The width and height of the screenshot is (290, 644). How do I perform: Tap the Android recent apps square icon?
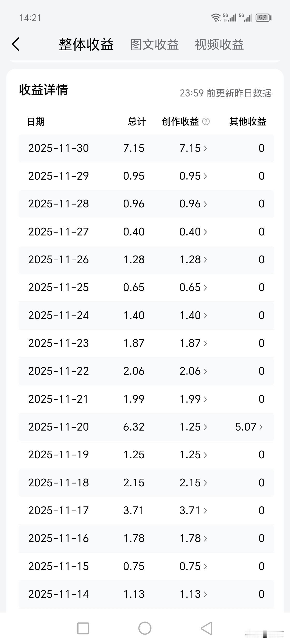pyautogui.click(x=83, y=628)
